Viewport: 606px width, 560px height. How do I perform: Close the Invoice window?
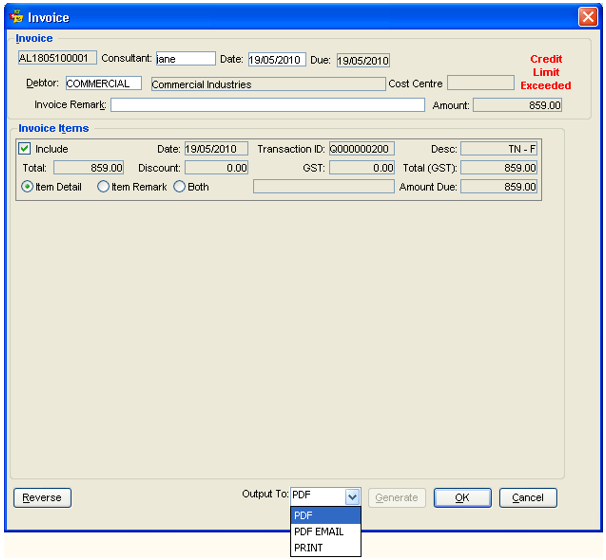point(587,17)
